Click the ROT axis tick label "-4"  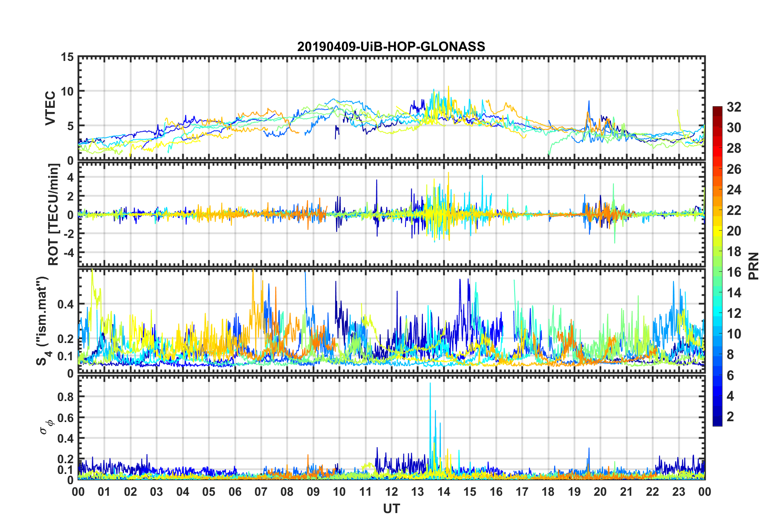(69, 252)
